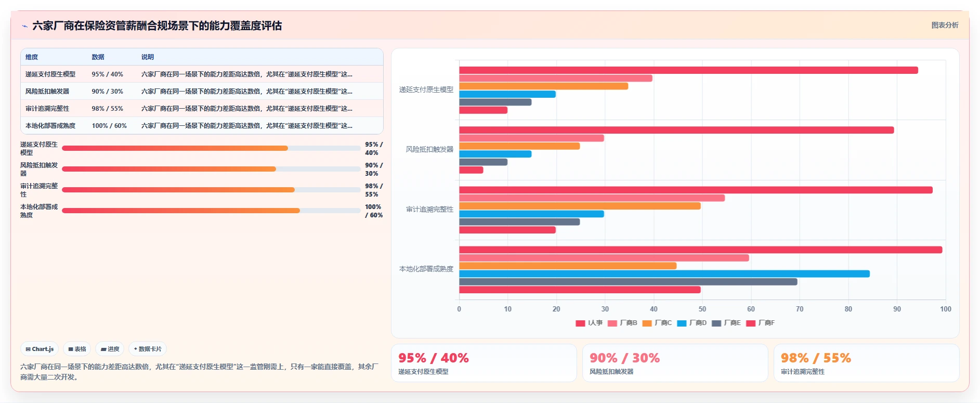The height and width of the screenshot is (403, 980).
Task: Click the 进度 tag pill
Action: (x=110, y=349)
